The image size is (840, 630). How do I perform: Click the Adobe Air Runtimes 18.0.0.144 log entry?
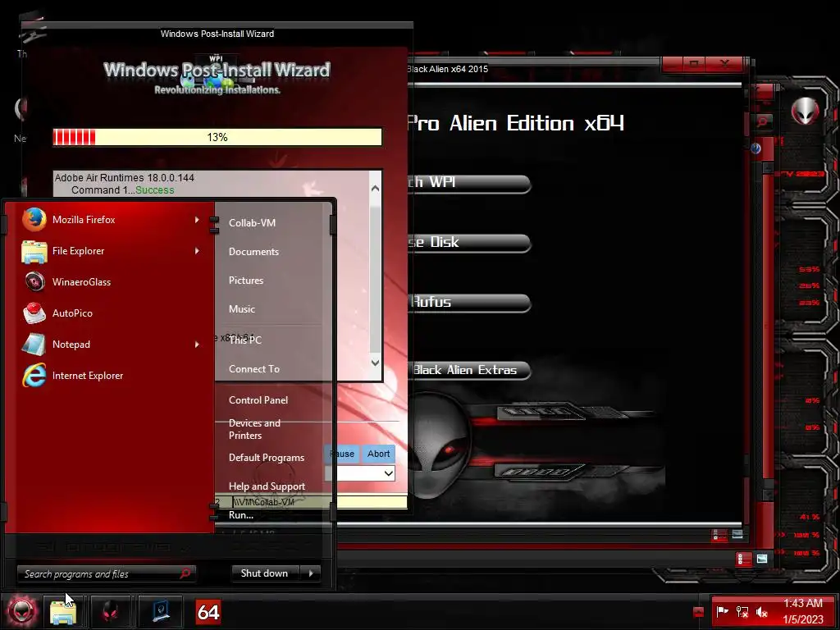pos(125,177)
